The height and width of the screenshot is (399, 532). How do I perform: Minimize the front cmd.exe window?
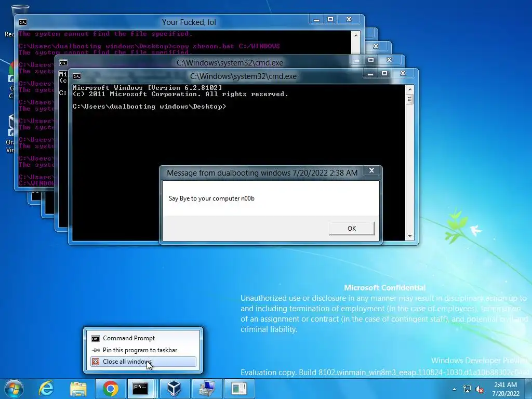tap(370, 74)
